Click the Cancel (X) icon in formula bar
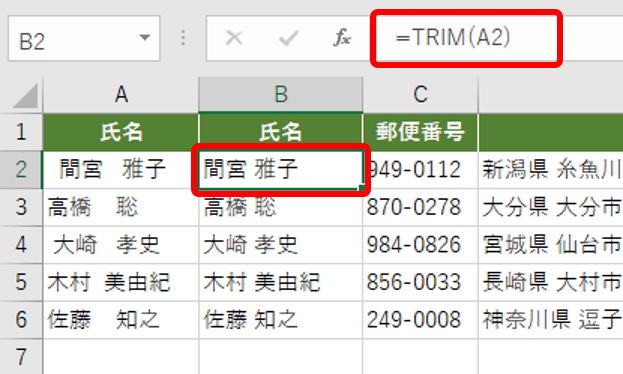The width and height of the screenshot is (623, 374). point(234,39)
